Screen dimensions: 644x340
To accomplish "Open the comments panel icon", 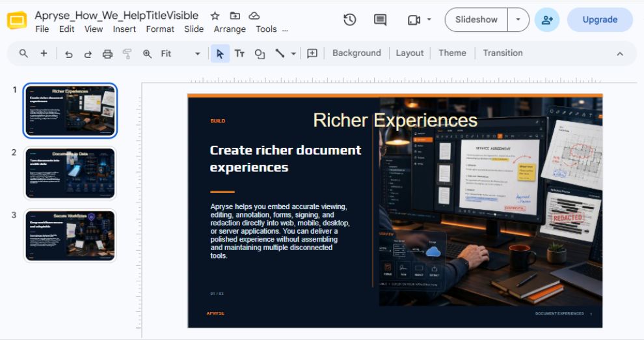I will [380, 20].
